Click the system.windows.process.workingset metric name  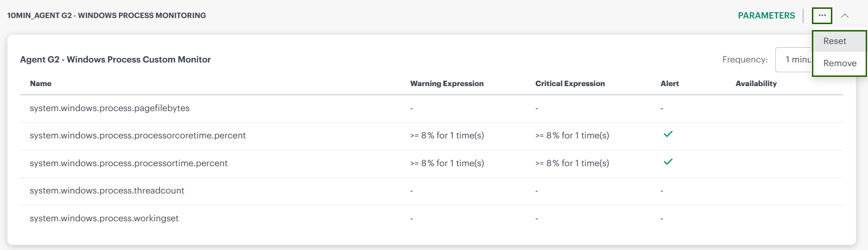point(104,219)
